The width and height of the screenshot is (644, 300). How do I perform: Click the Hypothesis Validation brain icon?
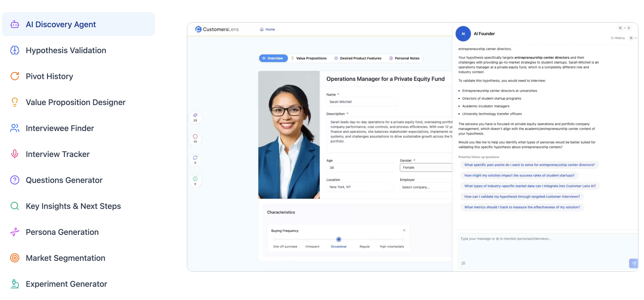14,50
